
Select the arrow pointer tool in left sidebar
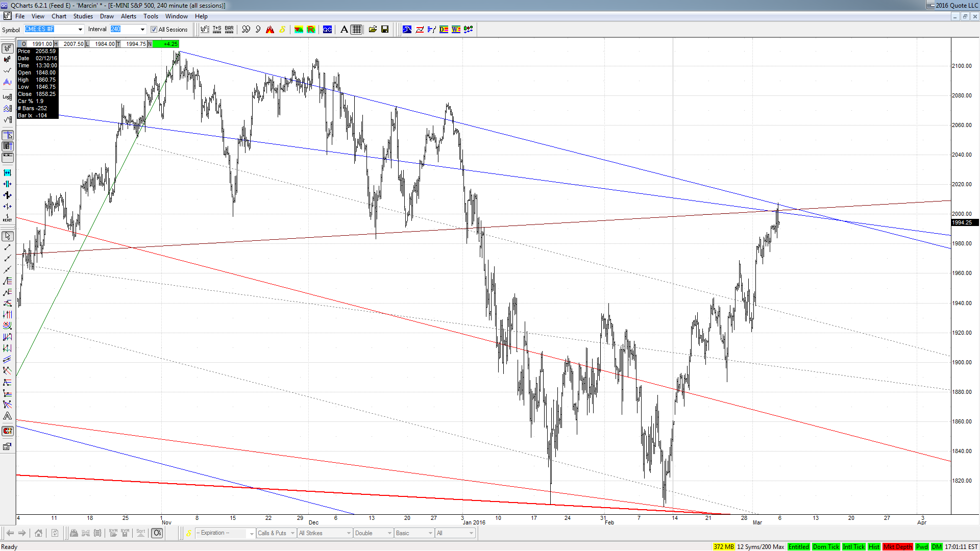(x=8, y=236)
